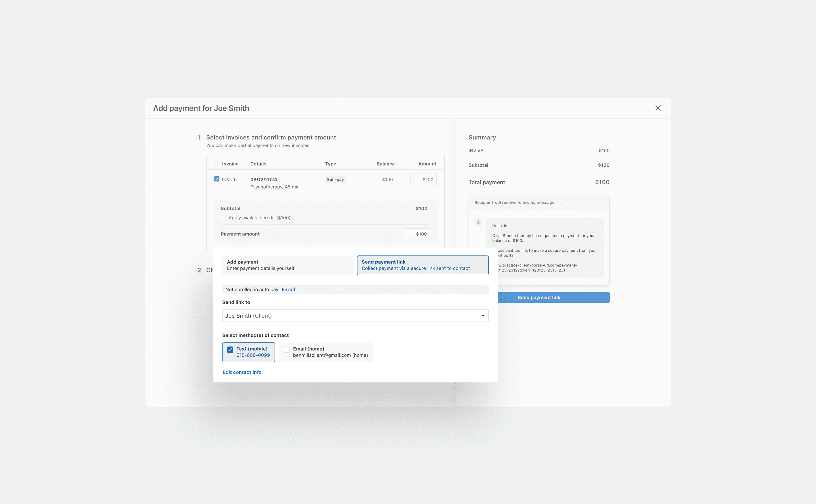The width and height of the screenshot is (816, 504).
Task: Select the Send payment link option
Action: [422, 265]
